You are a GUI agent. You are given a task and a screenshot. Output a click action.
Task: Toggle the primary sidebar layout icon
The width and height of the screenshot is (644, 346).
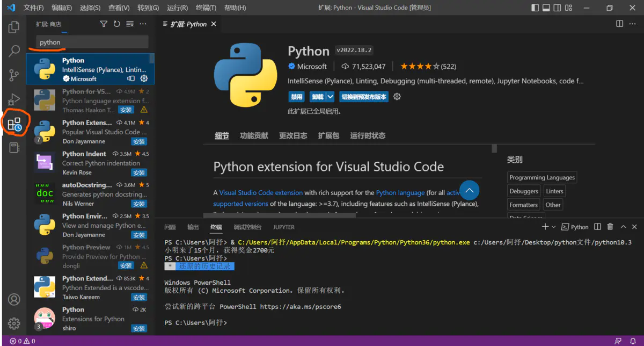point(535,8)
